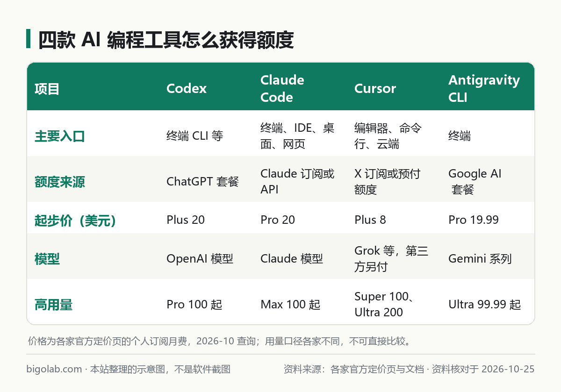Click the cell Plus 8
This screenshot has height=392, width=561.
370,220
